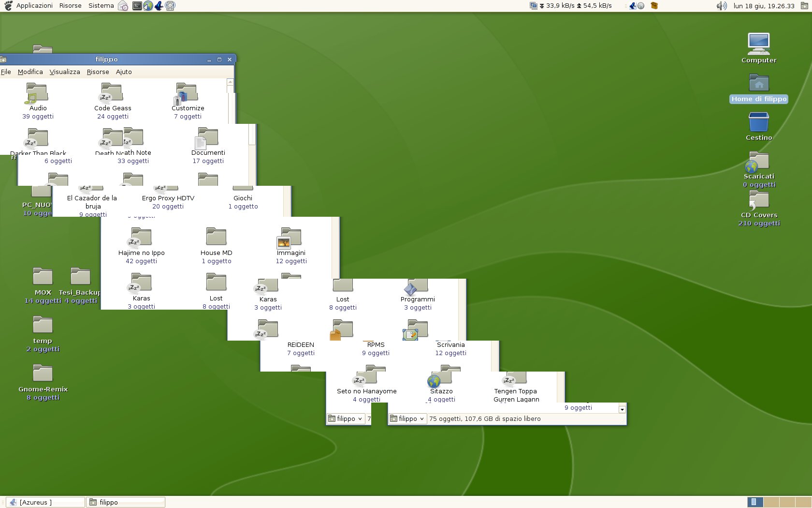Click scroll-down arrow next to 9 oggetti

coord(622,409)
